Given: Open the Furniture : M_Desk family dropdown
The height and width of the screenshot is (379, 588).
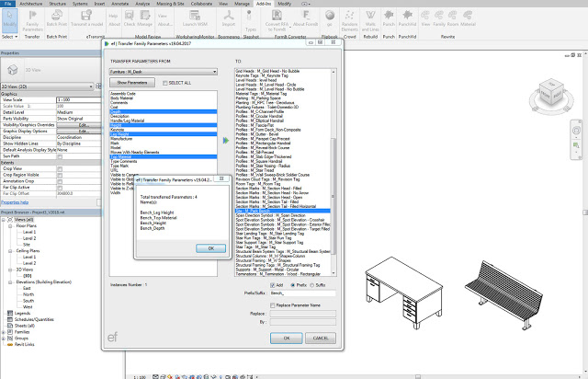Looking at the screenshot, I should point(164,72).
